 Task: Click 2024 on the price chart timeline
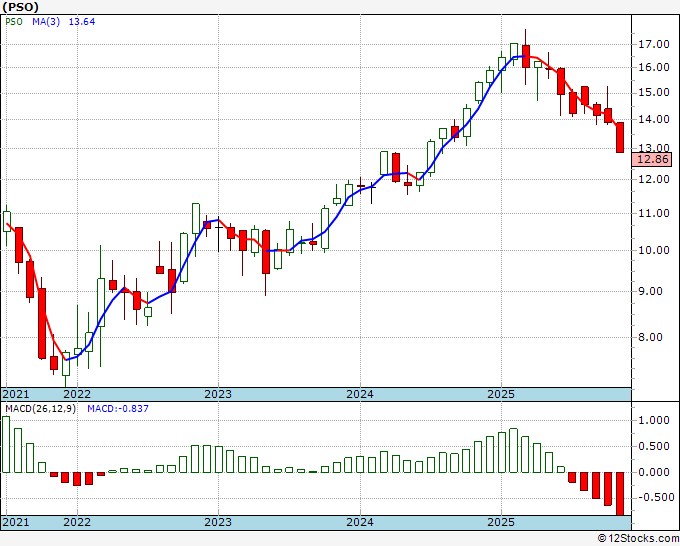(360, 394)
